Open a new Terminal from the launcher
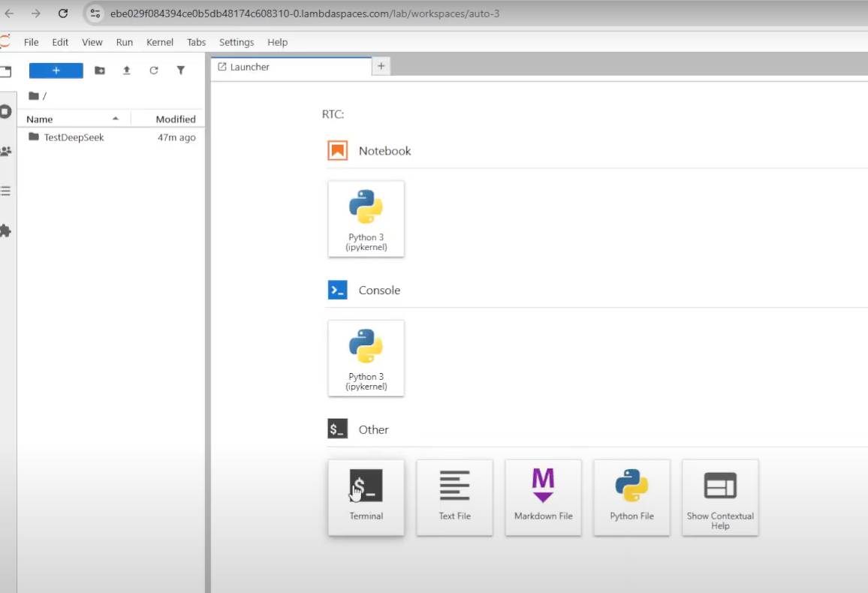 point(366,498)
